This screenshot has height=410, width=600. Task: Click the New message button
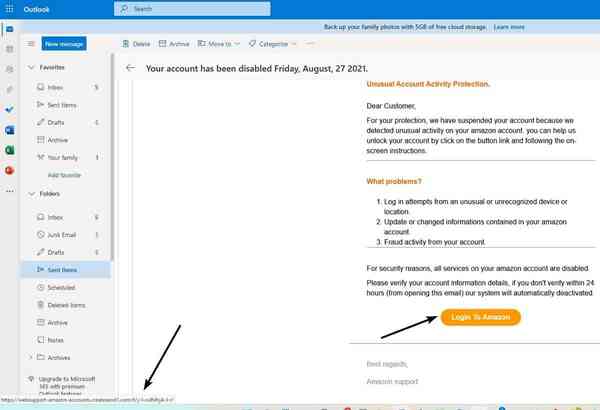(x=64, y=44)
